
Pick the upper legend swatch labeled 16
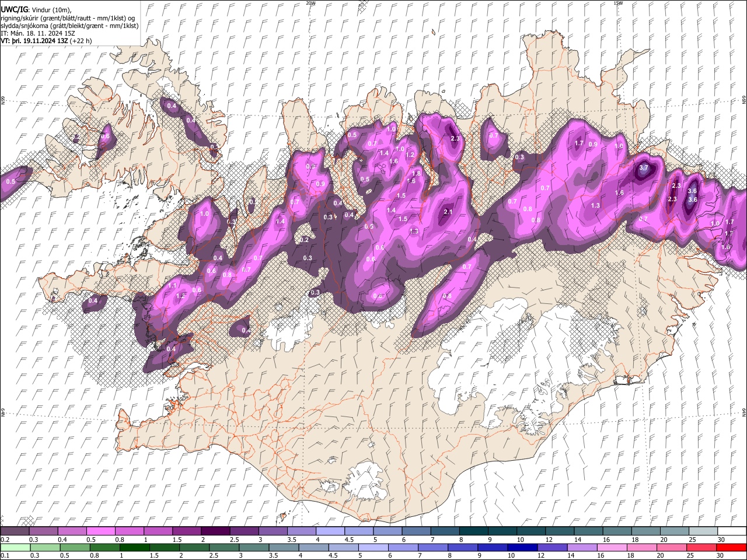[x=617, y=531]
